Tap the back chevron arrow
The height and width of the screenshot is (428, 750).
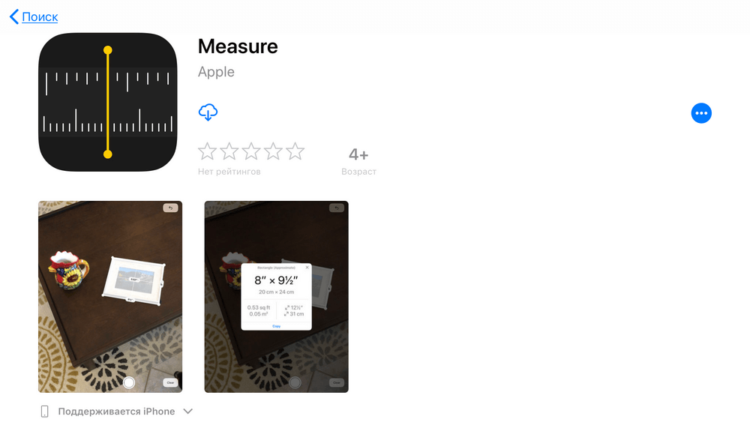(14, 17)
